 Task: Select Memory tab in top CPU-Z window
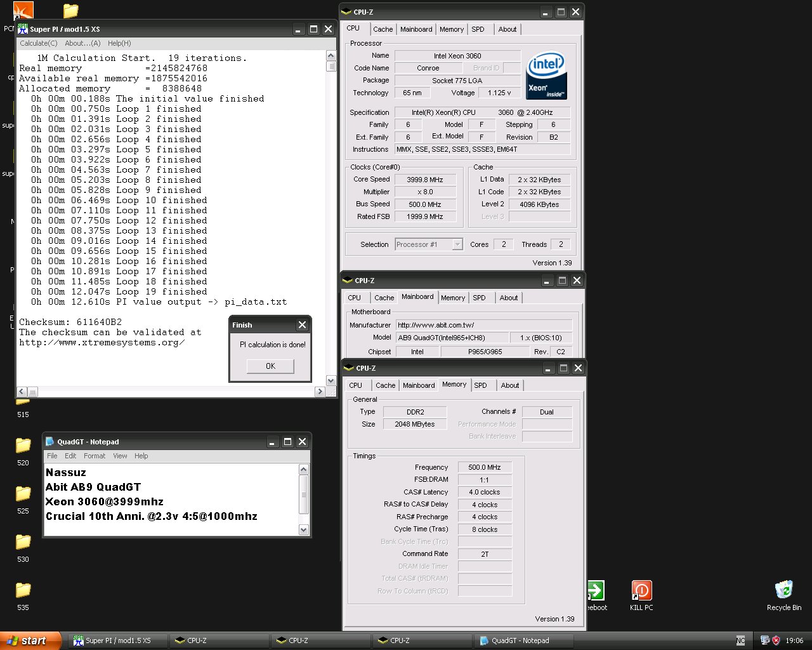coord(452,29)
